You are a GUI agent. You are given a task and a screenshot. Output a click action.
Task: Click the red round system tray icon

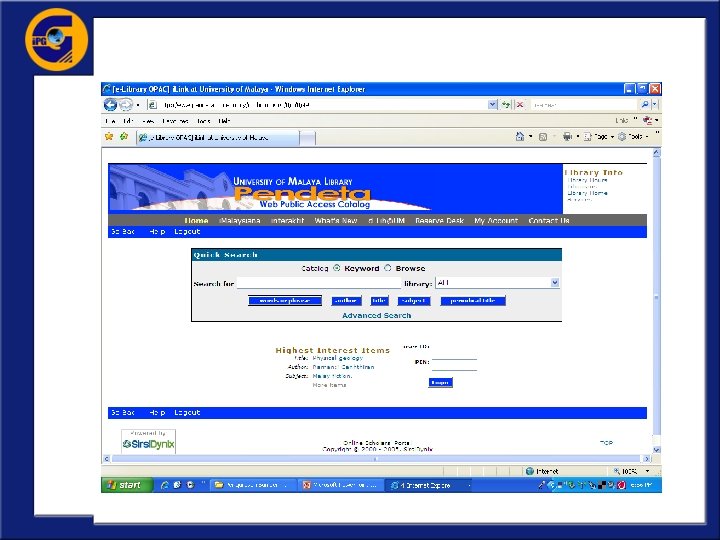coord(621,485)
